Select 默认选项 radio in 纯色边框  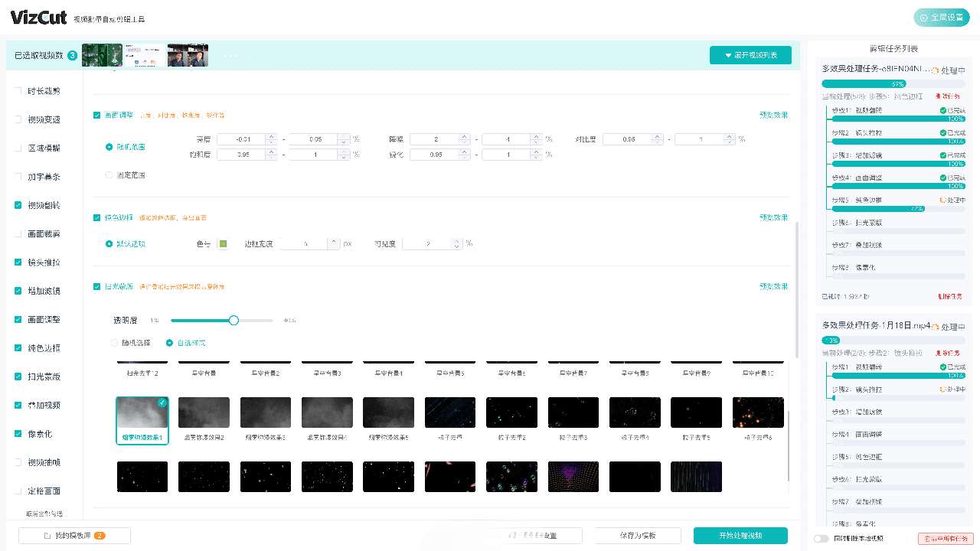pos(109,244)
